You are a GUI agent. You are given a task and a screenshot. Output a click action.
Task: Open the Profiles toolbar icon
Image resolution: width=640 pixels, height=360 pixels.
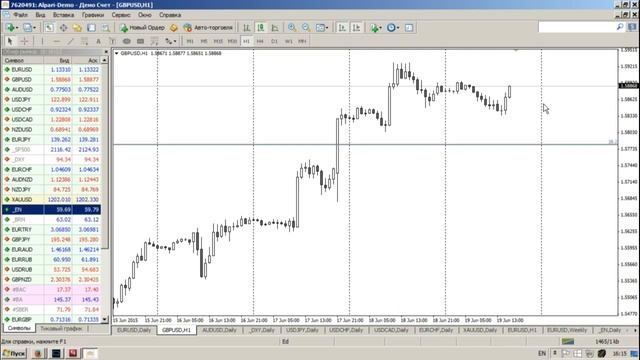point(27,28)
